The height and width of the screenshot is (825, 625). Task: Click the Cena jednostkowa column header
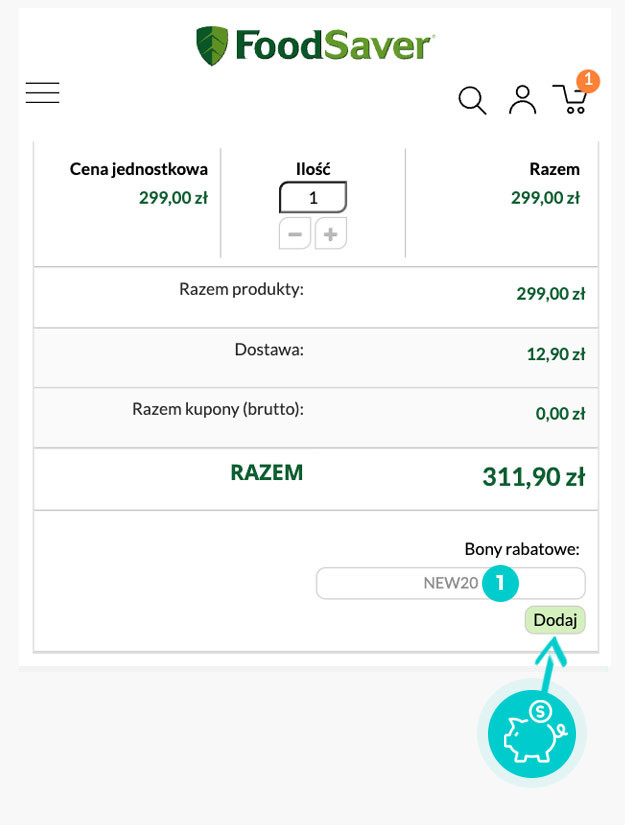pos(139,169)
